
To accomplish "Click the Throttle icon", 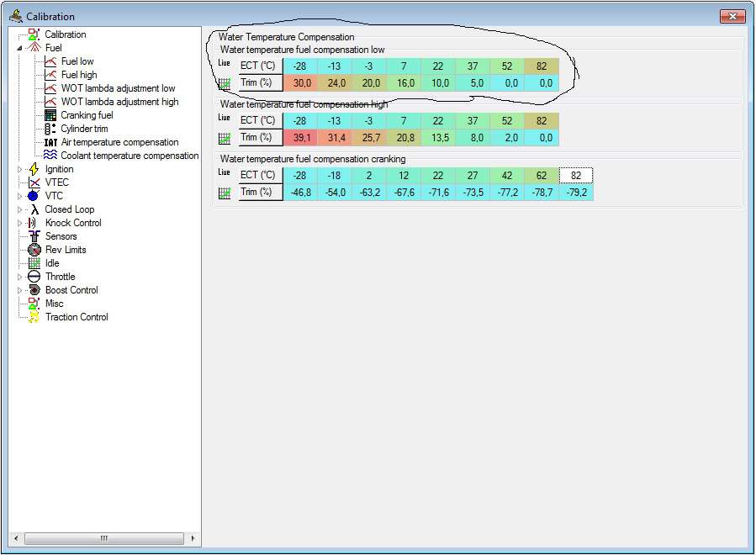I will 34,277.
